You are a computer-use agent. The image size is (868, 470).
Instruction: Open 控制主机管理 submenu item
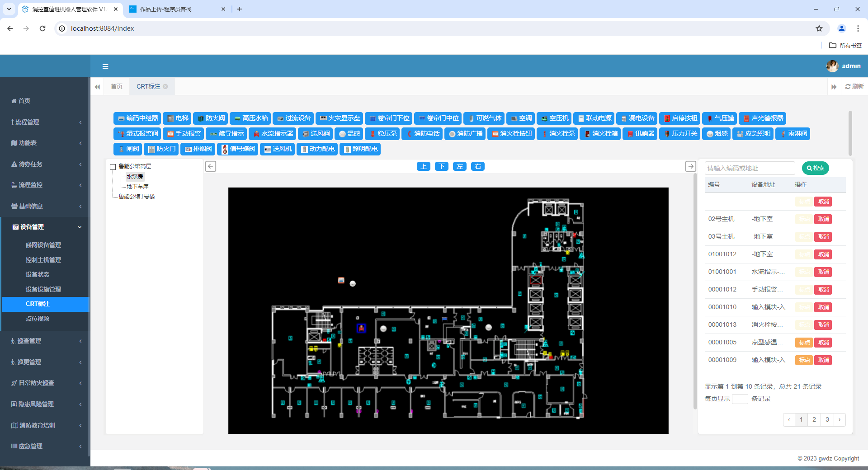(43, 260)
